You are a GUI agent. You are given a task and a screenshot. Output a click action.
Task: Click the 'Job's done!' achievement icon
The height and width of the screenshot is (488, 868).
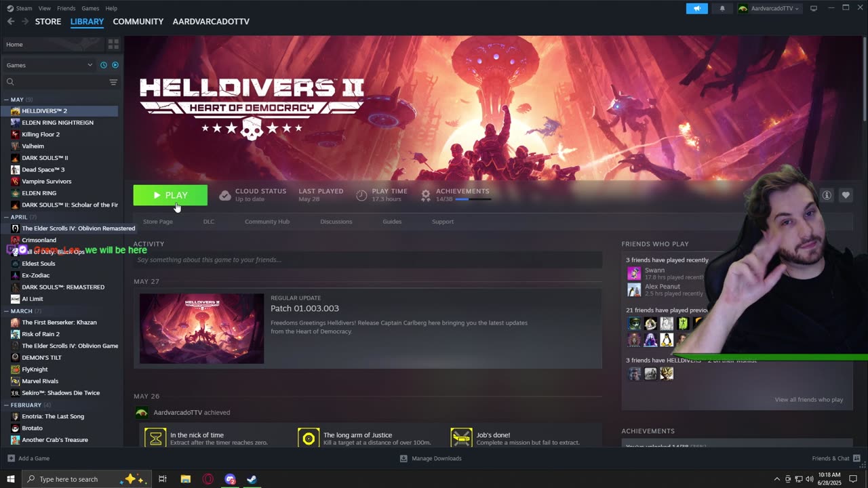tap(461, 439)
